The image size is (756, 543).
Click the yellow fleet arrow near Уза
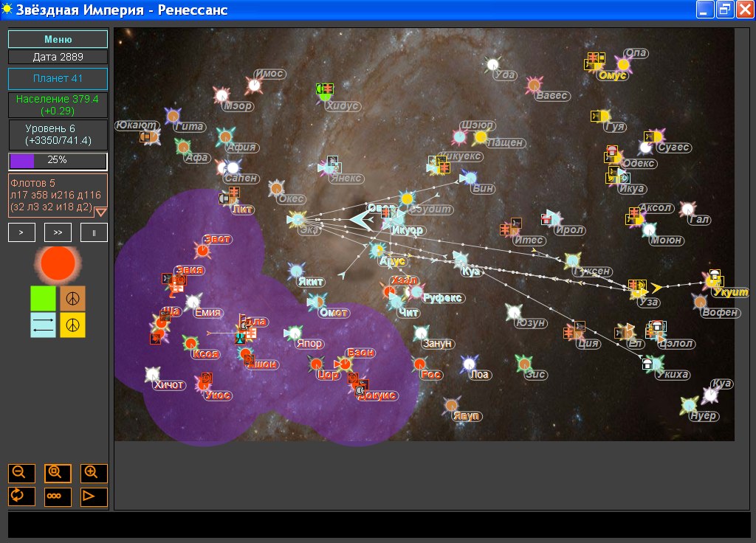click(656, 288)
